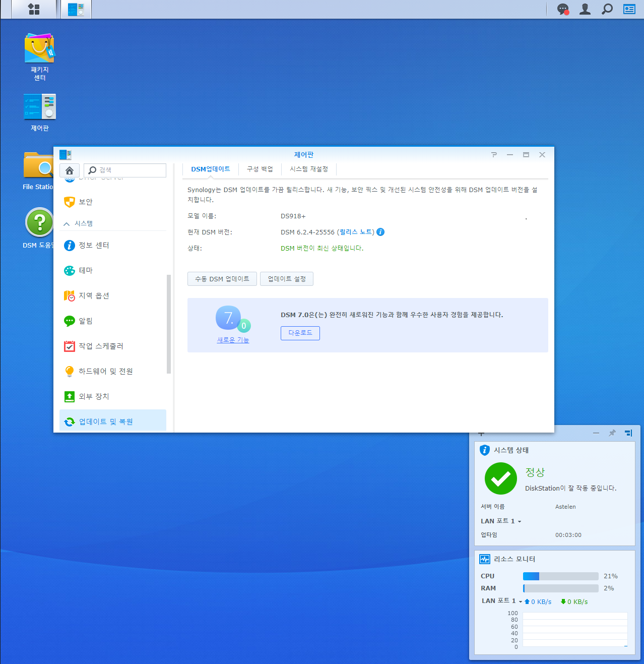Click the green healthy checkmark icon
644x664 pixels.
point(501,479)
